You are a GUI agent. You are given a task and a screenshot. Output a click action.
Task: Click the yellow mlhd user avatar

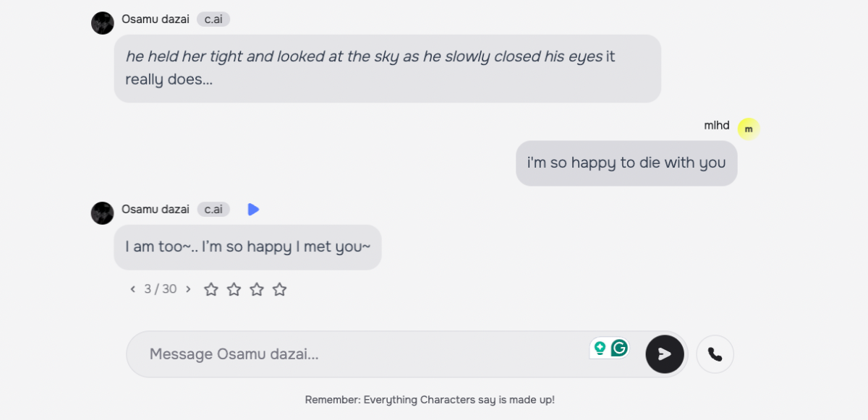coord(749,129)
